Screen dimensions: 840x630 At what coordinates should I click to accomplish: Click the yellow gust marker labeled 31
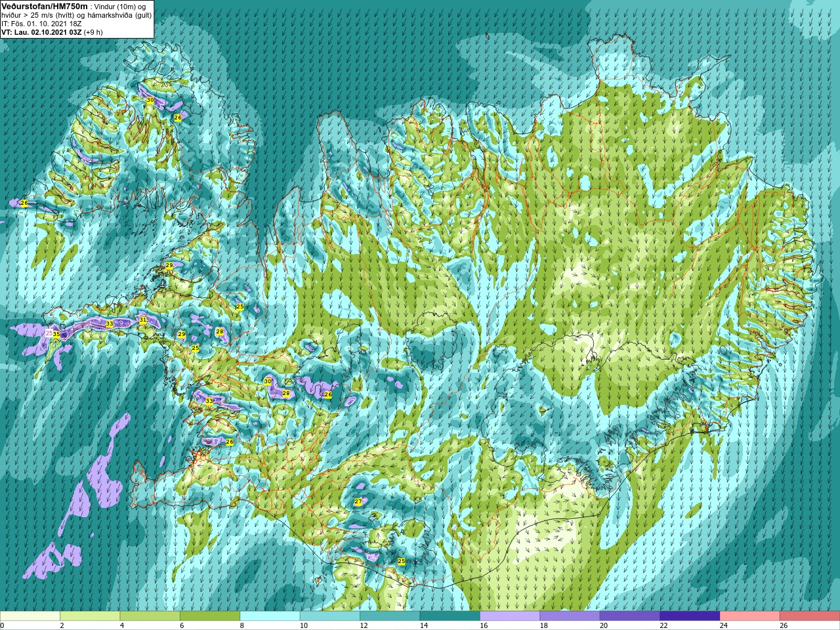(x=143, y=320)
